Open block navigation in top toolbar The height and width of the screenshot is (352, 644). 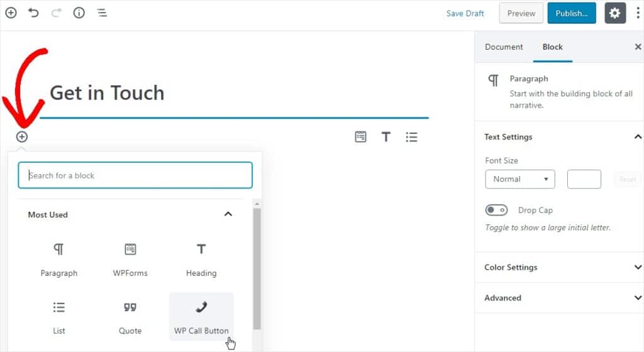pos(101,13)
